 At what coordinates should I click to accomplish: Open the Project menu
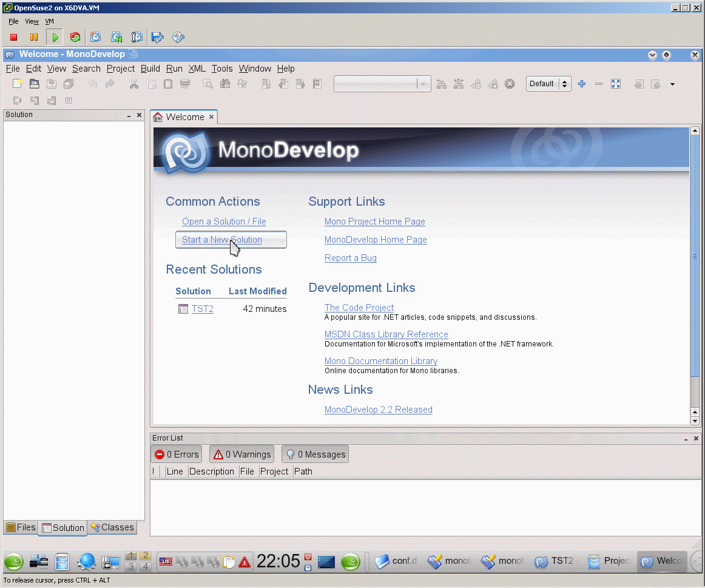pyautogui.click(x=121, y=69)
